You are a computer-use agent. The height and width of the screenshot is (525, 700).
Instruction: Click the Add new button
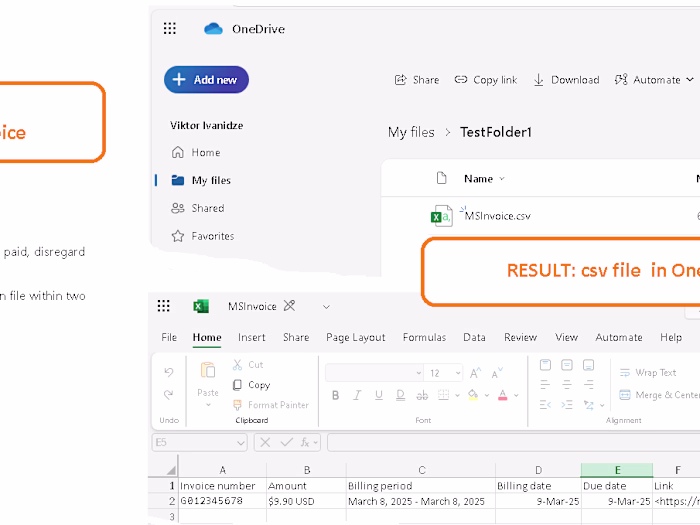point(206,80)
